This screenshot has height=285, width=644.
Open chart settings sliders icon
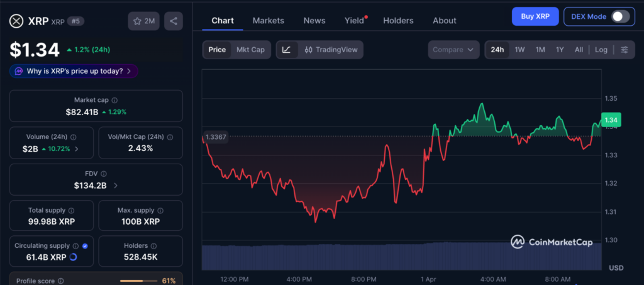coord(624,50)
